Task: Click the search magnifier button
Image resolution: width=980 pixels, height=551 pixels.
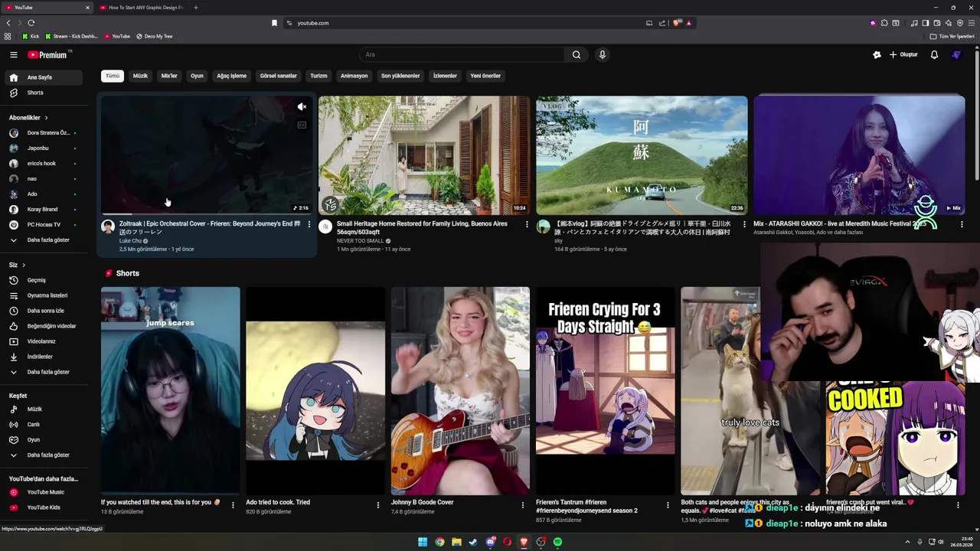Action: point(577,54)
